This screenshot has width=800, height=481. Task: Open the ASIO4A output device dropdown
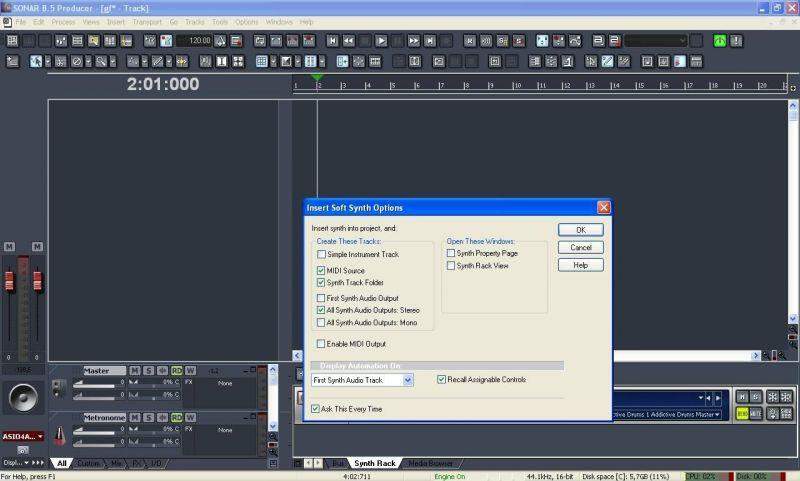coord(22,436)
